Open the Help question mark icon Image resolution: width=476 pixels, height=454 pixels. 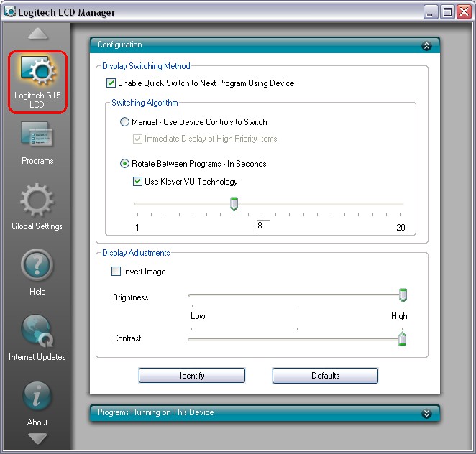point(37,265)
